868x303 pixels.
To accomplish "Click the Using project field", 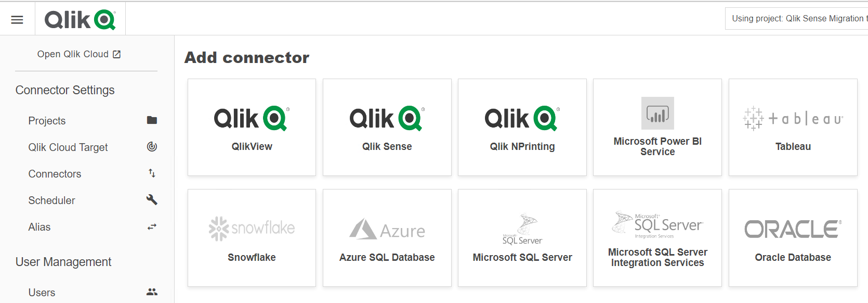I will [795, 18].
